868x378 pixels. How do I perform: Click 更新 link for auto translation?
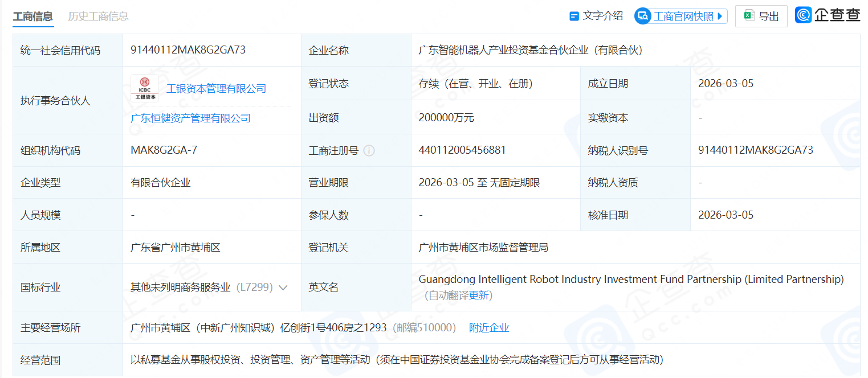479,295
